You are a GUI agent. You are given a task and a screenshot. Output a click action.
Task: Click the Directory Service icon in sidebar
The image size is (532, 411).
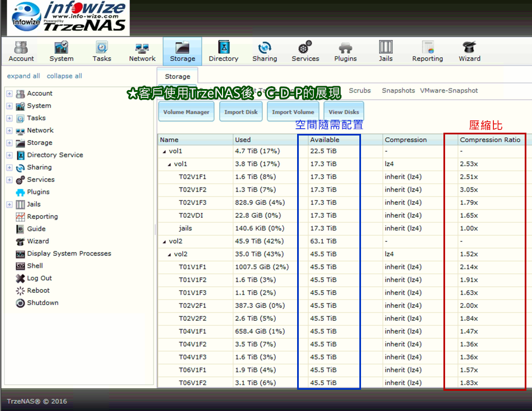click(x=20, y=155)
